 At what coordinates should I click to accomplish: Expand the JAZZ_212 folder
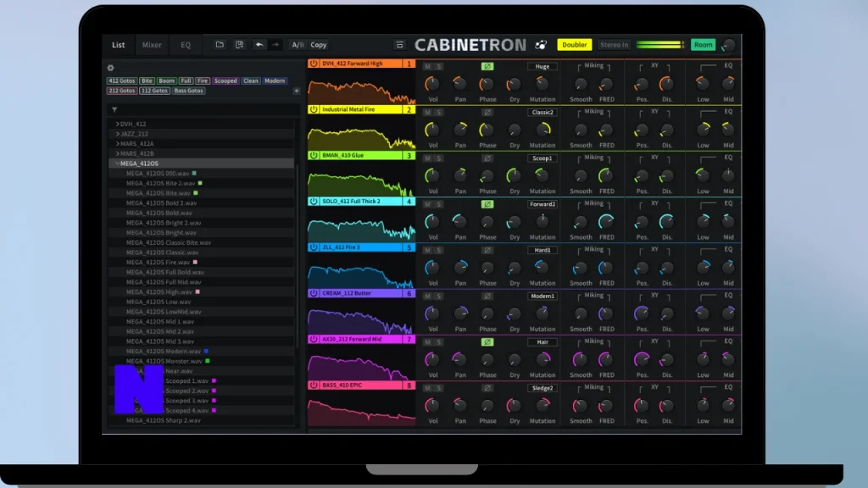(117, 134)
